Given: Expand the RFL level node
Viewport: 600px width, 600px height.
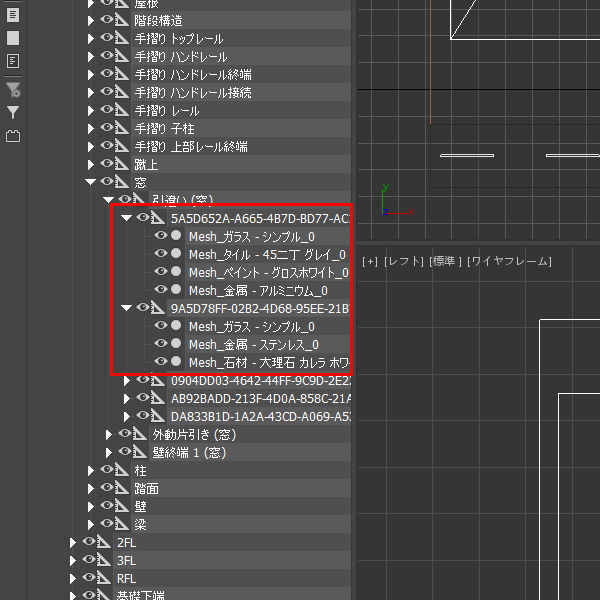Looking at the screenshot, I should 73,579.
